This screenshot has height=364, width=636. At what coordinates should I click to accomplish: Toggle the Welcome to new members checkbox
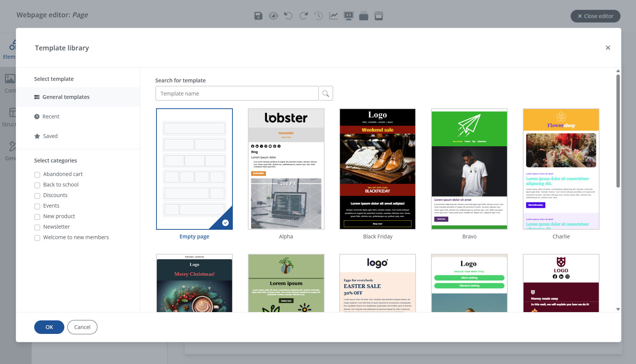pyautogui.click(x=37, y=238)
